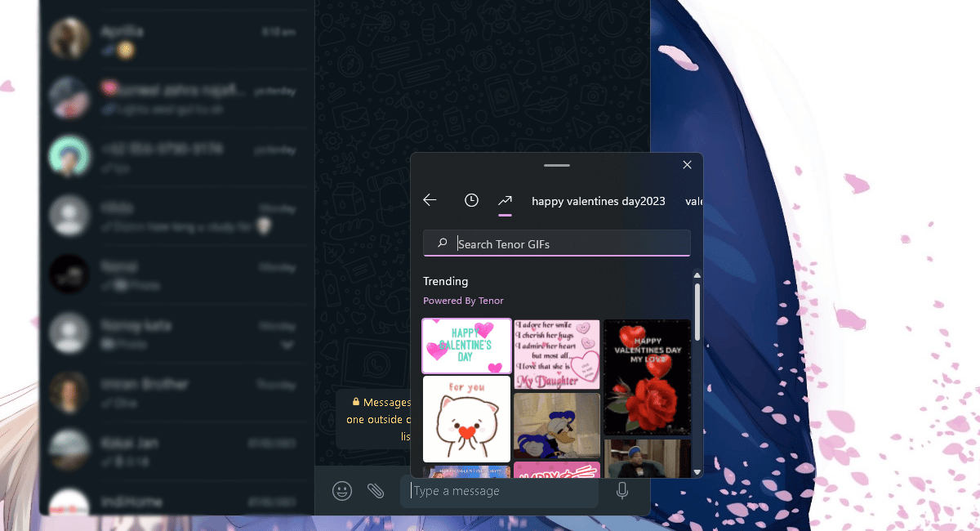
Task: Select the trending arrow icon
Action: pos(505,200)
